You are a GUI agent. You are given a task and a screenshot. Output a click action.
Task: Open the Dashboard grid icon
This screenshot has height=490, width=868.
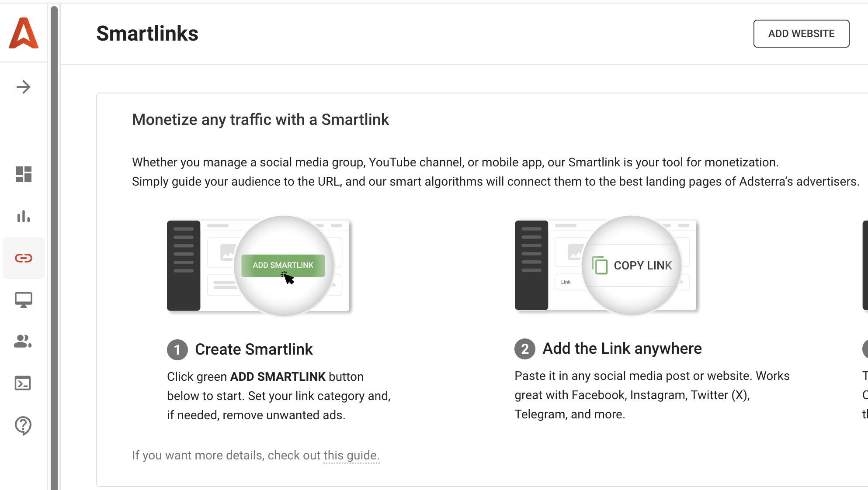24,174
